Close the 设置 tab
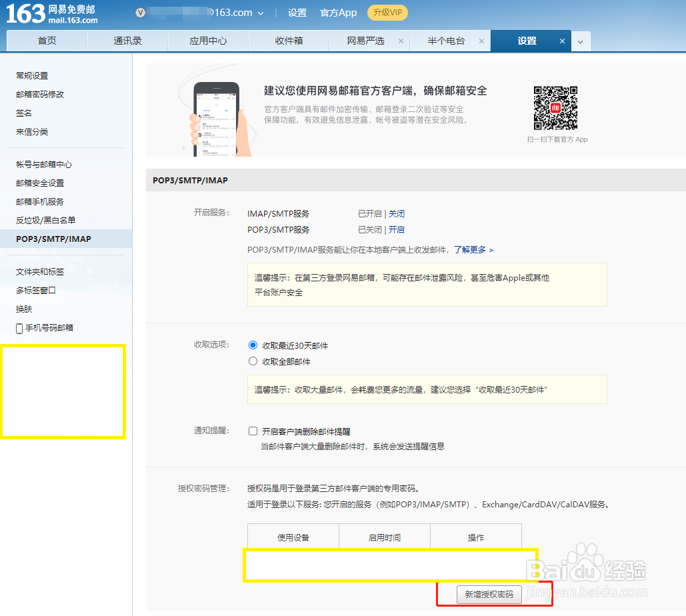Screen dimensions: 686x616 point(562,40)
